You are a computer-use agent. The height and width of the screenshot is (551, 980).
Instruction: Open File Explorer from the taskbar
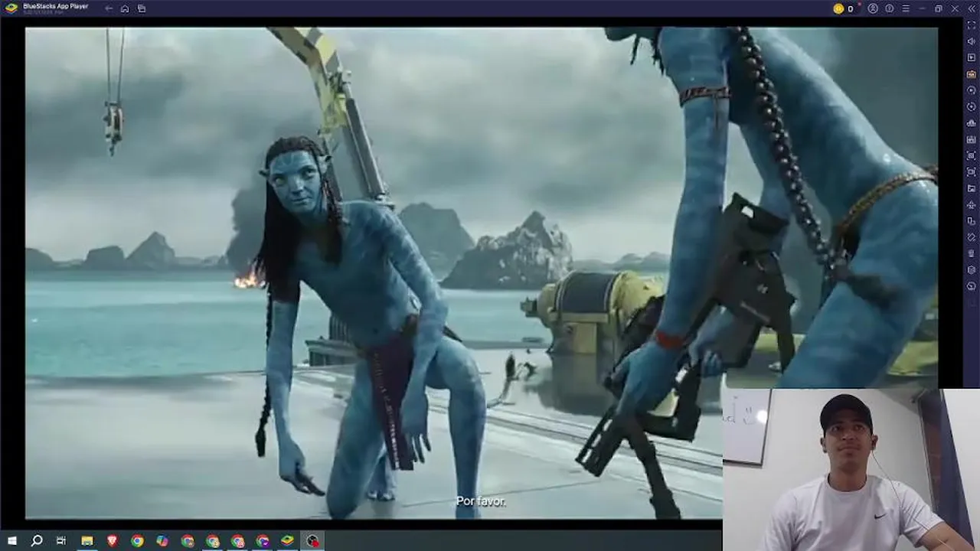coord(87,541)
